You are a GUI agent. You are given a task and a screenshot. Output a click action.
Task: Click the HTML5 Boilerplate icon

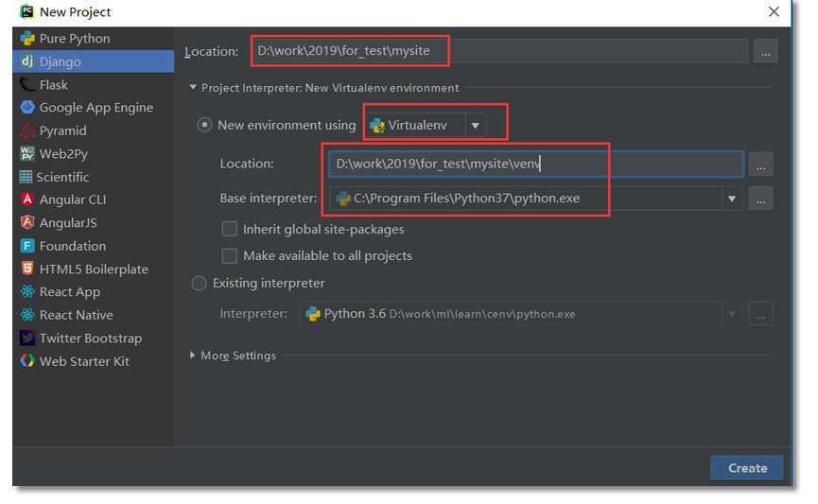(x=27, y=269)
